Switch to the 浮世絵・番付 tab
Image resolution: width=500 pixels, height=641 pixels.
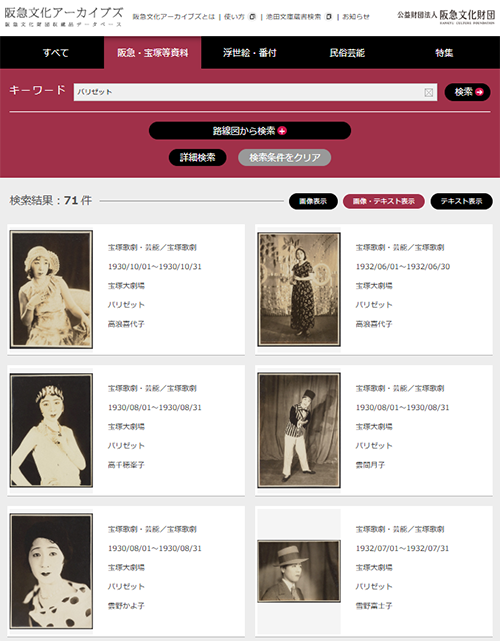pyautogui.click(x=250, y=53)
